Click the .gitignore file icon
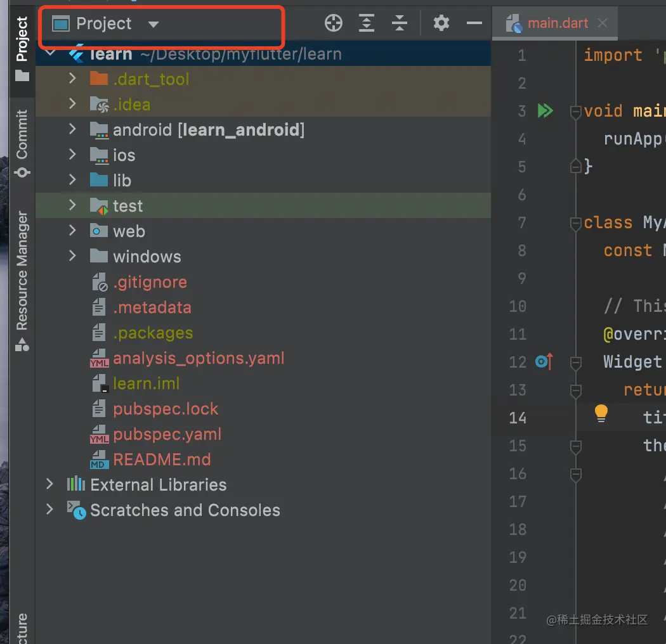The image size is (666, 644). point(100,282)
